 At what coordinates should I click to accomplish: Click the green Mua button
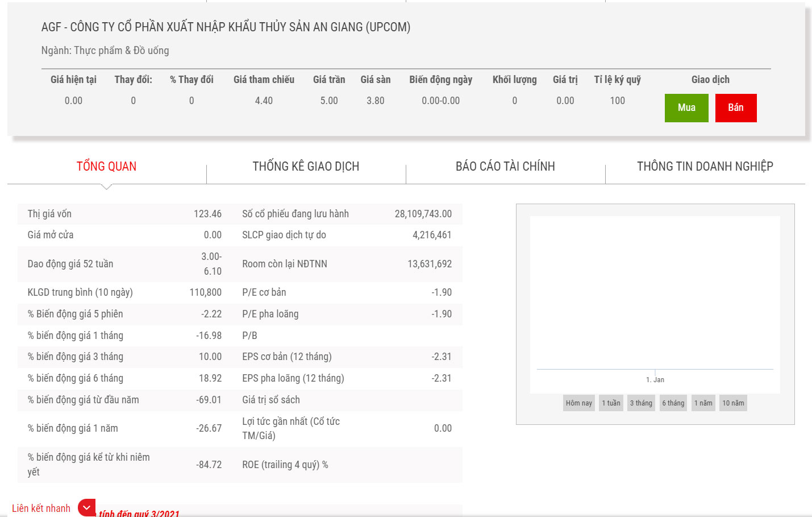686,108
